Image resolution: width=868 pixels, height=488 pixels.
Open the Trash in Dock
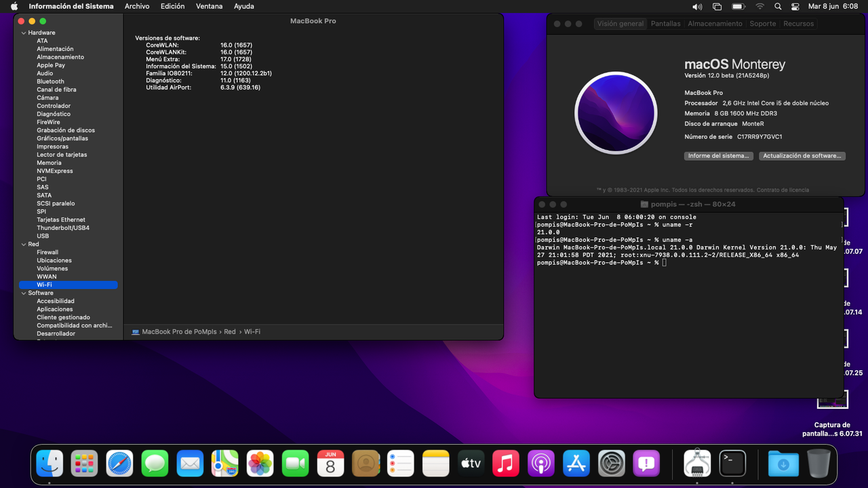[x=818, y=464]
